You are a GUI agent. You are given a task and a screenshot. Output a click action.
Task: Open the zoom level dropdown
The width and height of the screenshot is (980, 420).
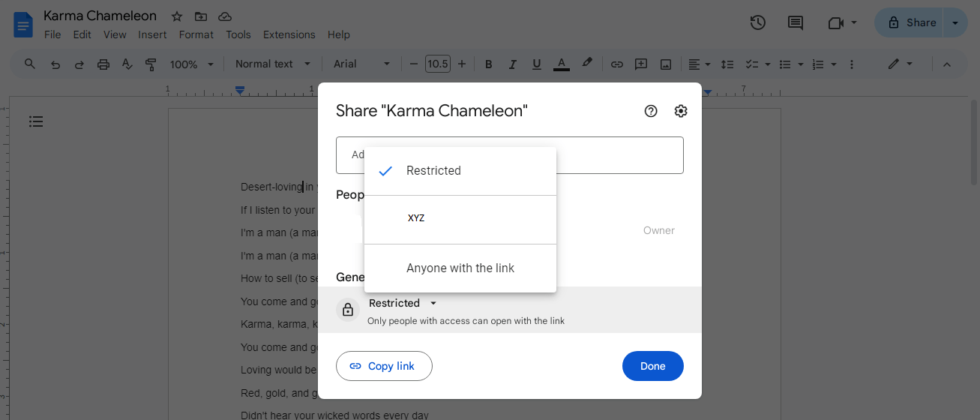pyautogui.click(x=192, y=64)
